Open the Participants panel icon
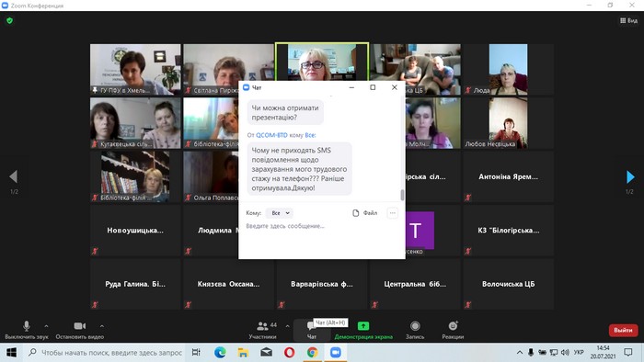 pyautogui.click(x=262, y=326)
